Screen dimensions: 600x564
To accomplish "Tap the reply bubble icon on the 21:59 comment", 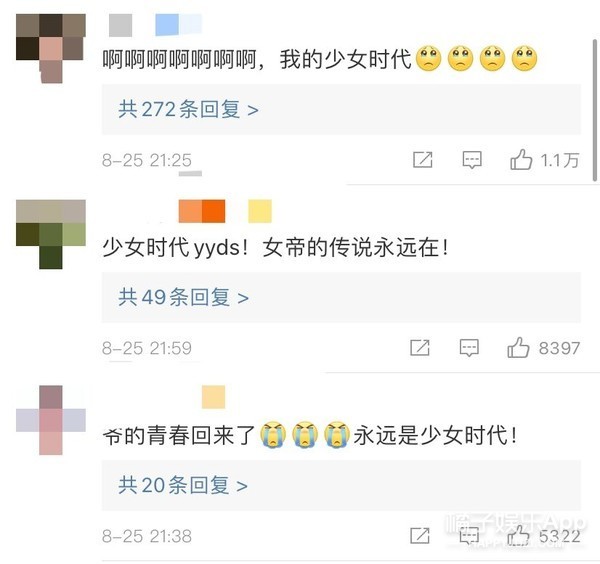I will tap(469, 347).
